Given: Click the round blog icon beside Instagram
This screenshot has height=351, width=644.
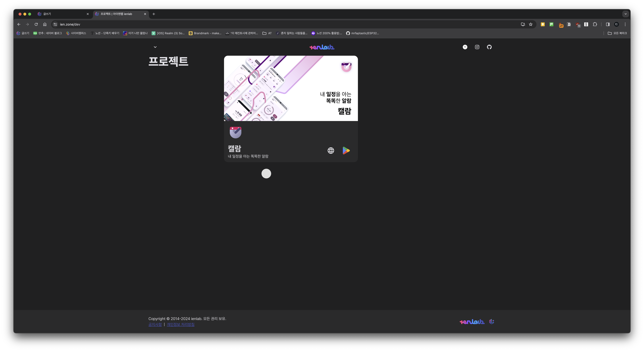Looking at the screenshot, I should 465,47.
